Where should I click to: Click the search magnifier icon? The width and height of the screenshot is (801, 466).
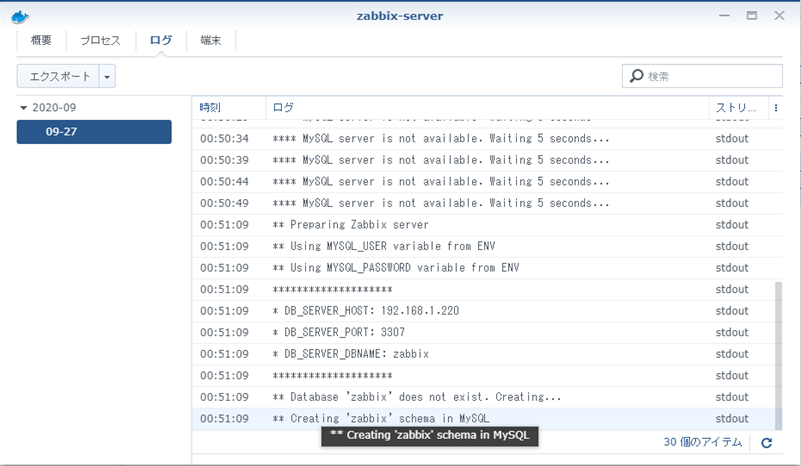(636, 76)
